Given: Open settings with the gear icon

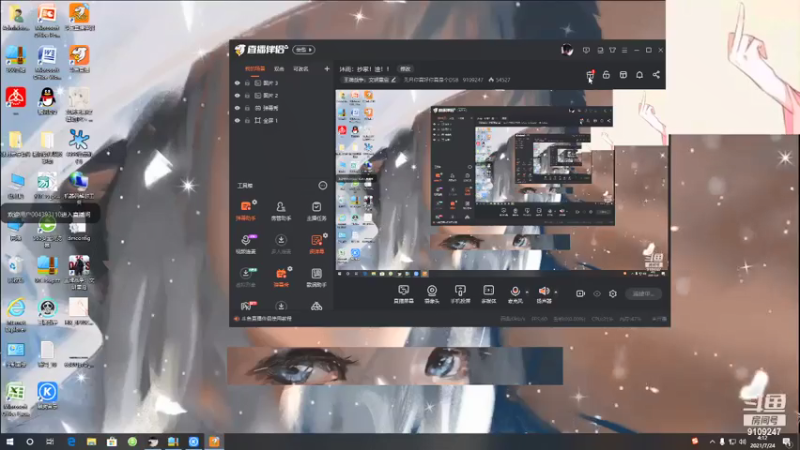Looking at the screenshot, I should tap(613, 293).
